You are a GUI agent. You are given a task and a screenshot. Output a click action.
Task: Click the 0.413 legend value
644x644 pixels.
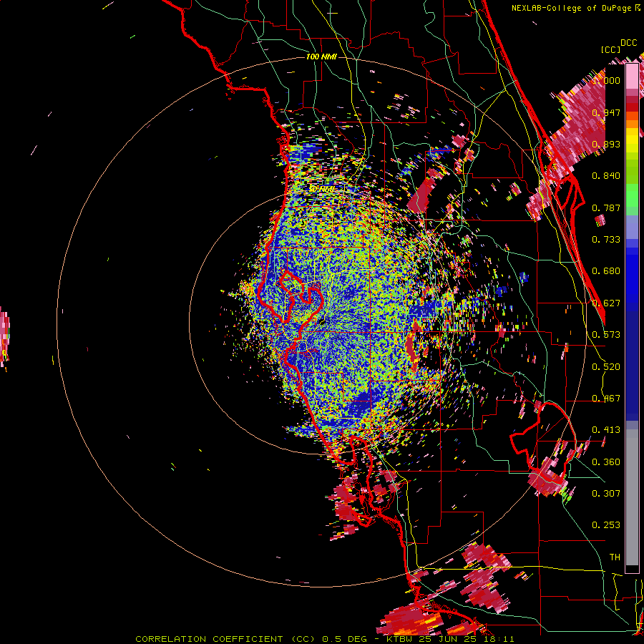[x=606, y=430]
